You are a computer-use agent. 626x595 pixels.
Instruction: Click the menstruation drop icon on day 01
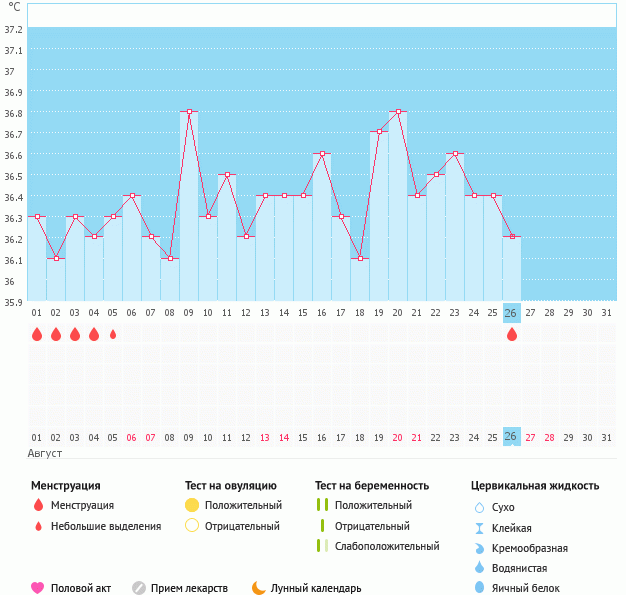37,334
